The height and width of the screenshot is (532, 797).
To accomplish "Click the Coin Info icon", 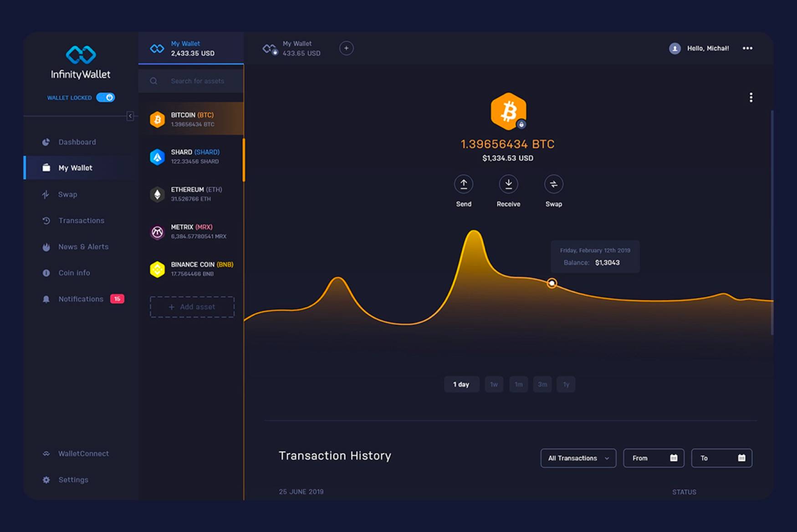I will 46,273.
